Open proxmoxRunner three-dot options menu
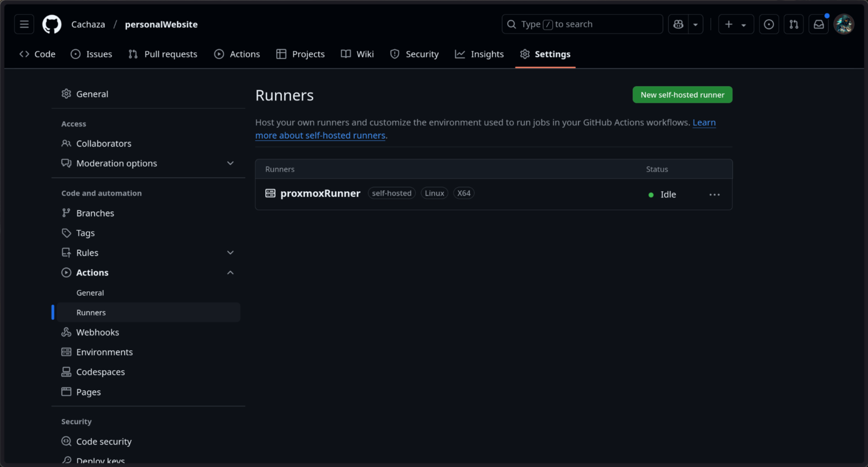Viewport: 868px width, 467px height. click(x=714, y=194)
